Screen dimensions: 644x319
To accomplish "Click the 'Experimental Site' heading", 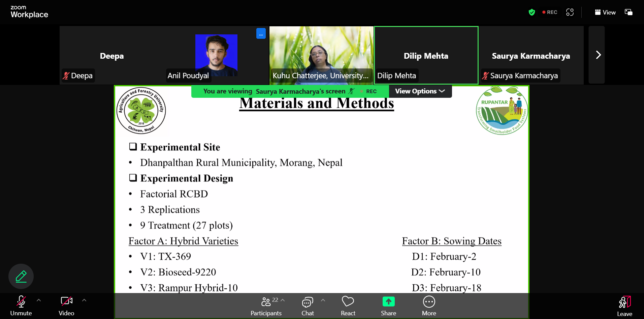I will pyautogui.click(x=180, y=147).
